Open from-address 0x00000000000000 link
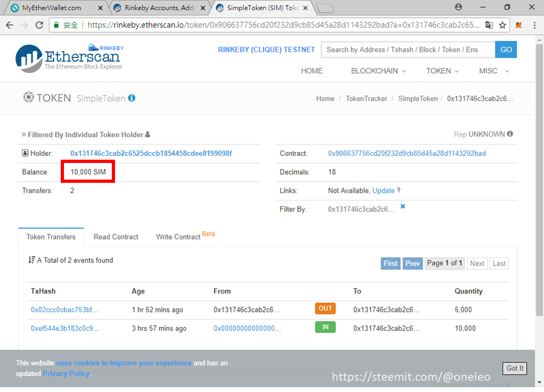Screen dimensions: 544x392 (247, 328)
